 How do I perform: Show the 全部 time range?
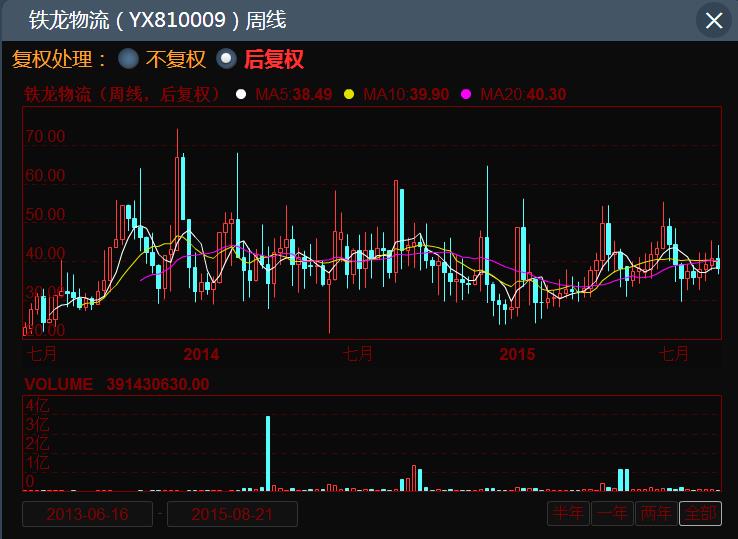point(700,513)
